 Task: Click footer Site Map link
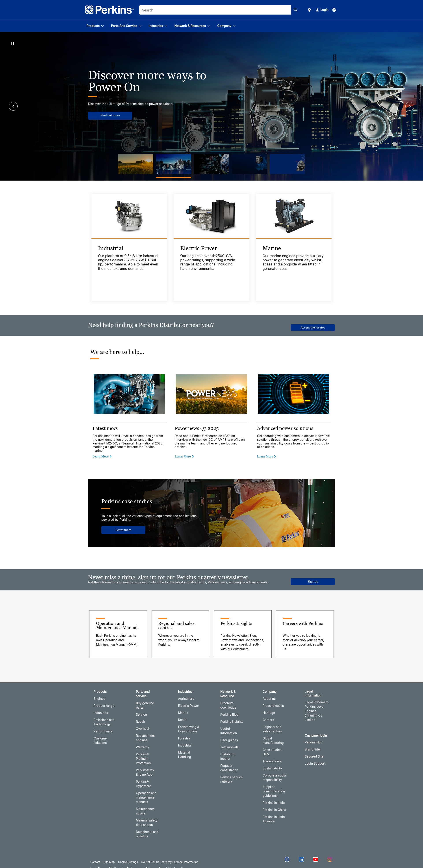(109, 862)
